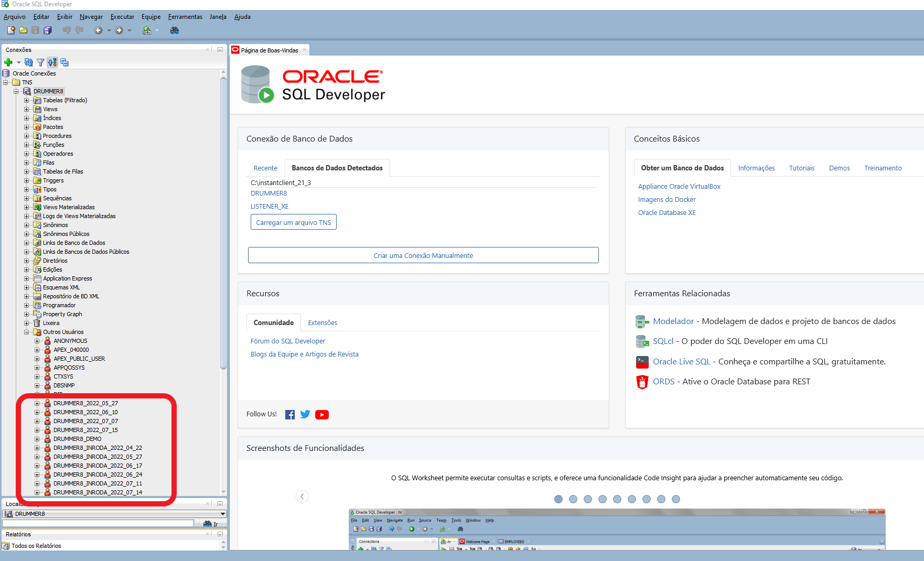Open the Facebook icon beside Follow Us
This screenshot has width=924, height=561.
tap(290, 415)
